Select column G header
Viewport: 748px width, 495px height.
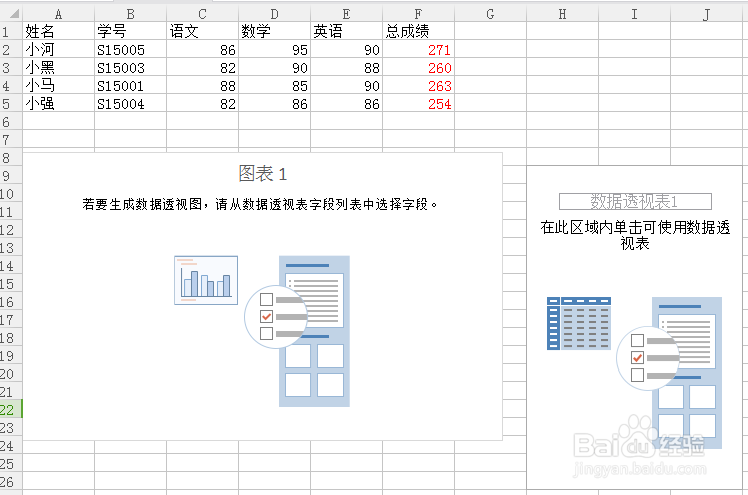click(490, 14)
